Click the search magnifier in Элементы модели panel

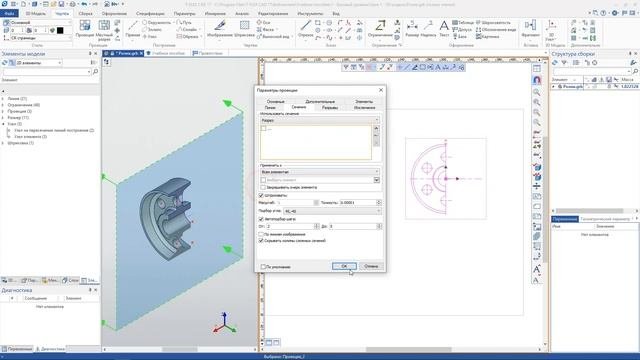96,72
